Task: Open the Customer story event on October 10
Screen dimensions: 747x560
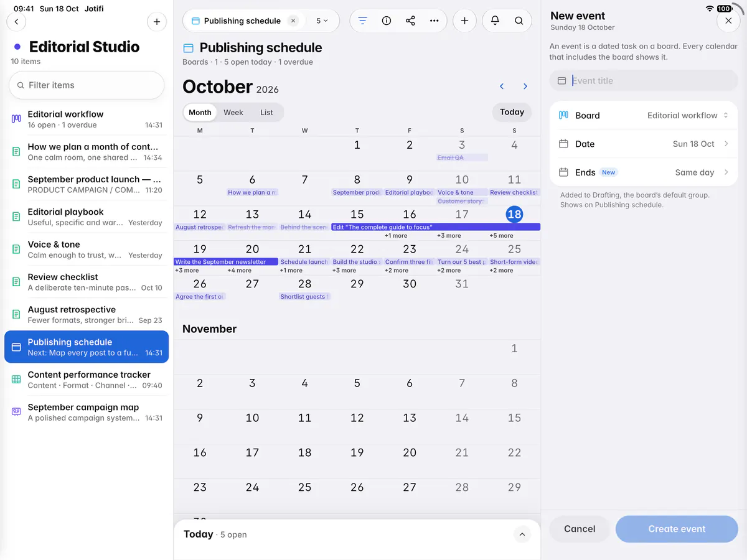Action: 462,201
